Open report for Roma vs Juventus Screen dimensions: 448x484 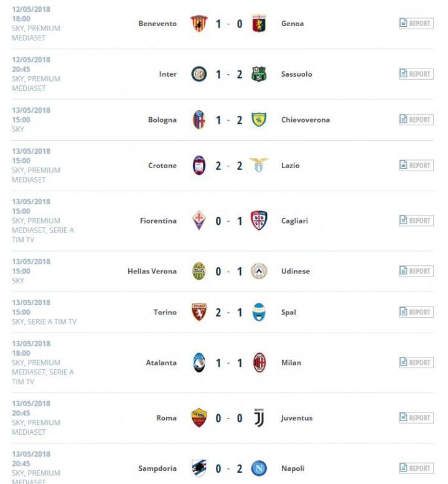(x=416, y=418)
